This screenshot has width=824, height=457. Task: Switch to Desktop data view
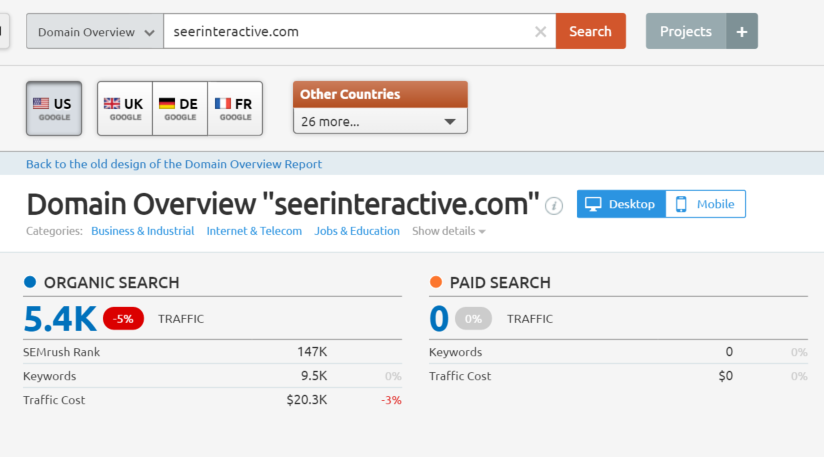(621, 204)
